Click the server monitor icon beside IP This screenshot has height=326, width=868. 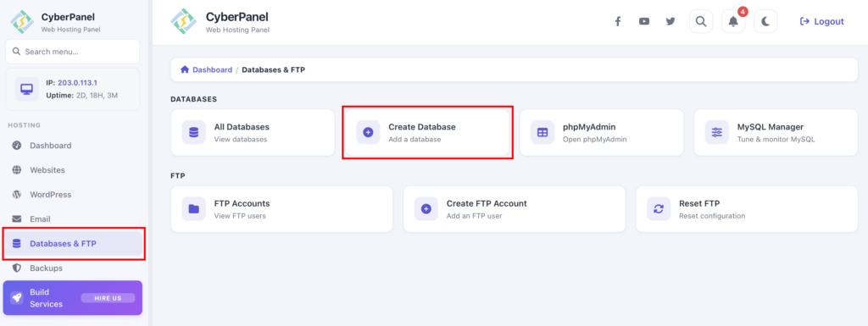point(26,89)
